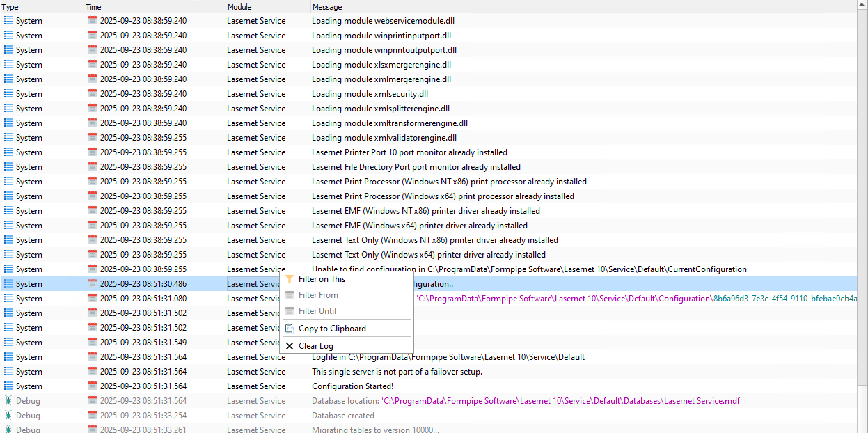This screenshot has width=868, height=433.
Task: Click System icon for xmlsecurity.dll row
Action: 8,94
